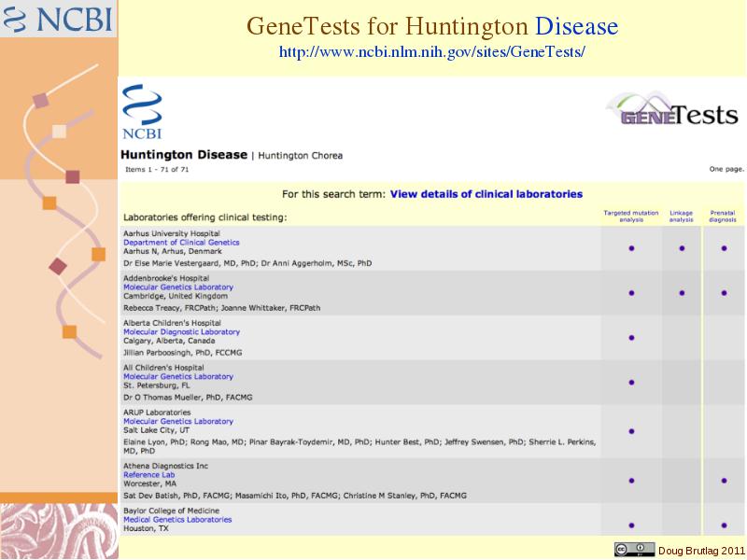Select GeneTests for Huntington Disease title
Screen dimensions: 747x560
pyautogui.click(x=432, y=26)
